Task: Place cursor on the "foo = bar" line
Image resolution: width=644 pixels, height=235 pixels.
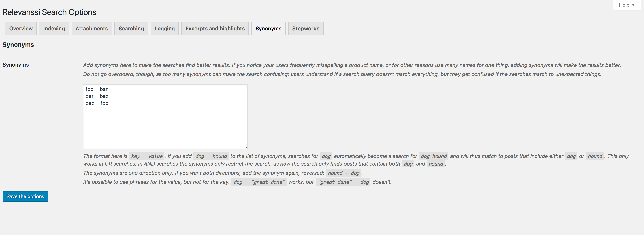Action: (97, 89)
